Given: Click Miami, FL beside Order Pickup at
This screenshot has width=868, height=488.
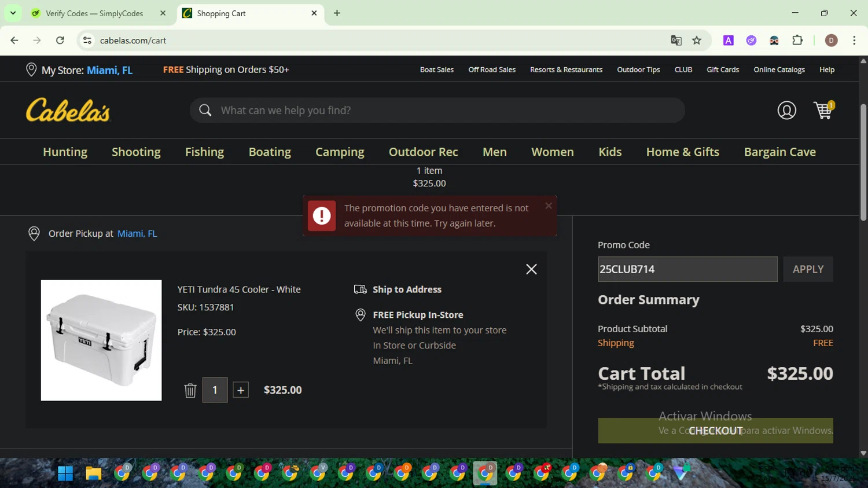Looking at the screenshot, I should click(137, 233).
